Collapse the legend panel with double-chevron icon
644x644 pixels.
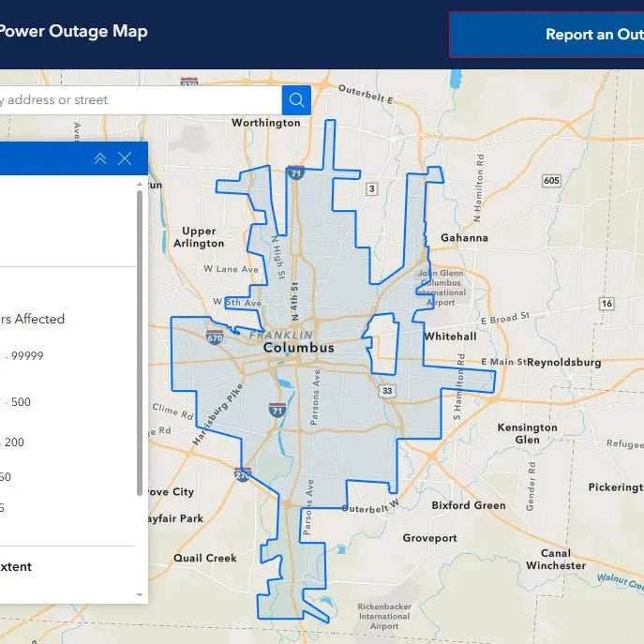(x=100, y=158)
